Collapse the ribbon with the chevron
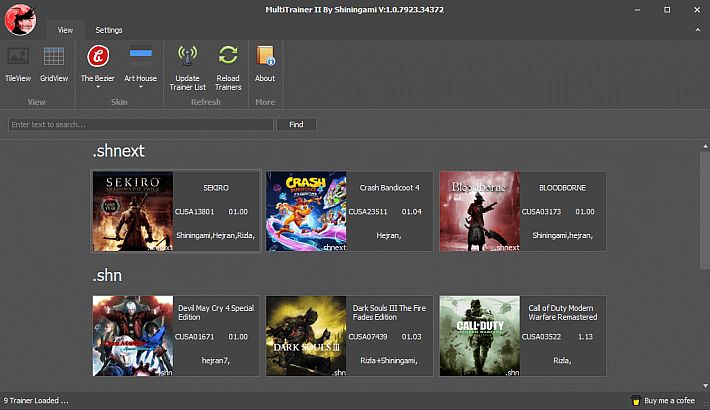Viewport: 710px width, 410px height. (698, 30)
